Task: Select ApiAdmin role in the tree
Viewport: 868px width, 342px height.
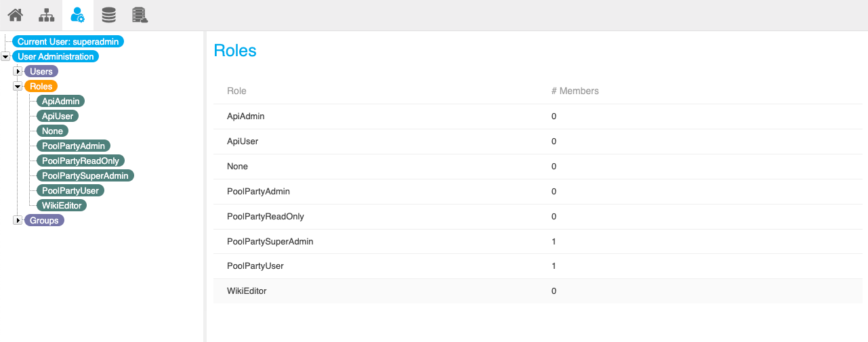Action: pos(60,101)
